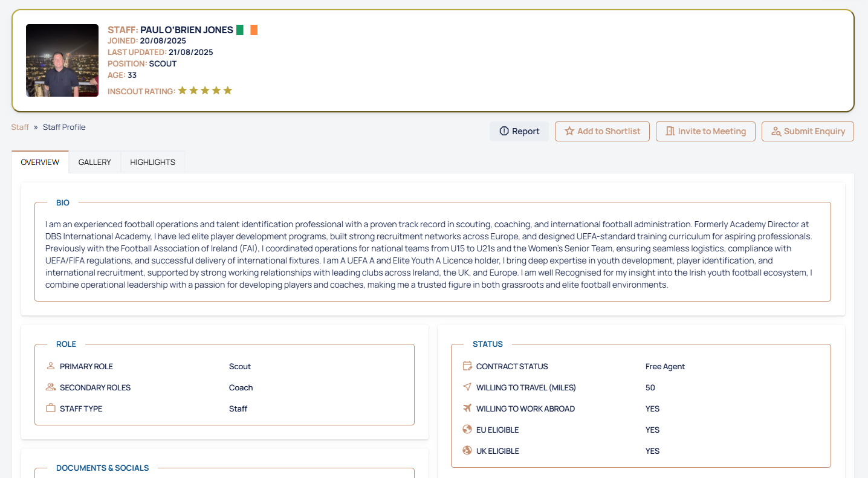Click the Willing to Travel arrow icon
Screen dimensions: 868x478
[x=467, y=387]
